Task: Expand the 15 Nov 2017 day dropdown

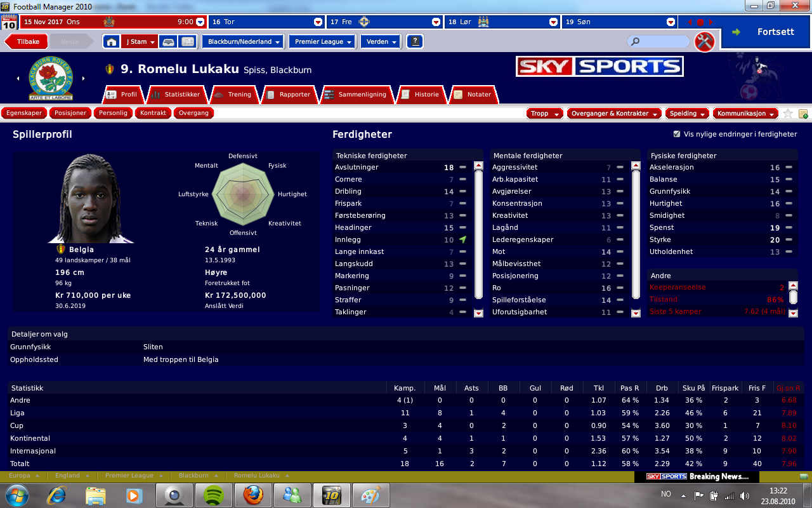Action: pos(200,22)
